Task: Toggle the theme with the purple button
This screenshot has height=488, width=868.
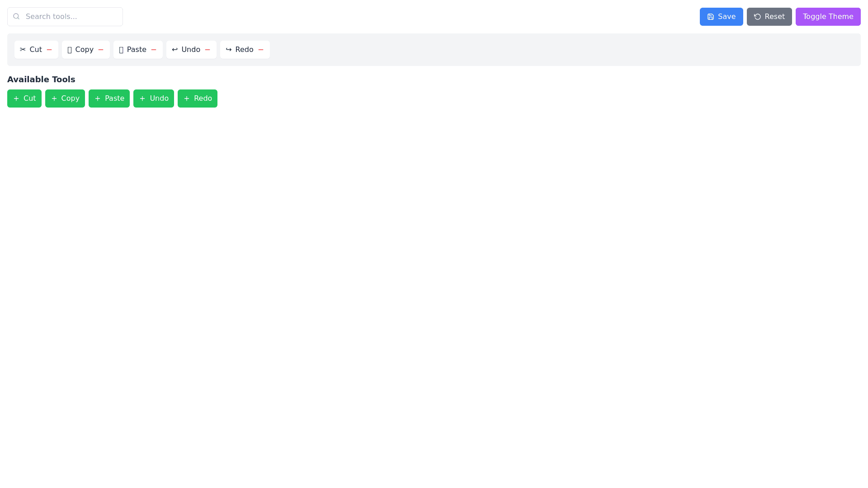Action: pyautogui.click(x=828, y=17)
